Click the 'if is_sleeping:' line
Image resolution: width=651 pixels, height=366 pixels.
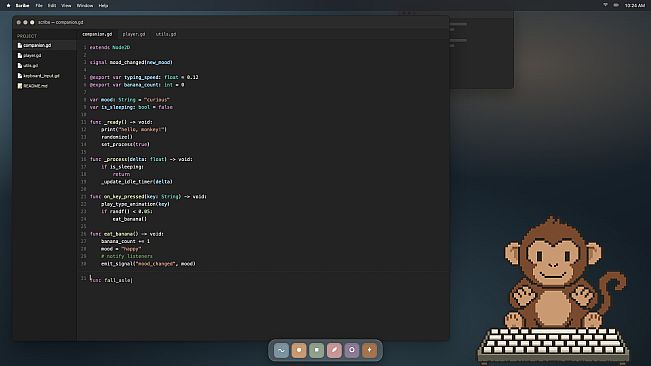point(122,167)
